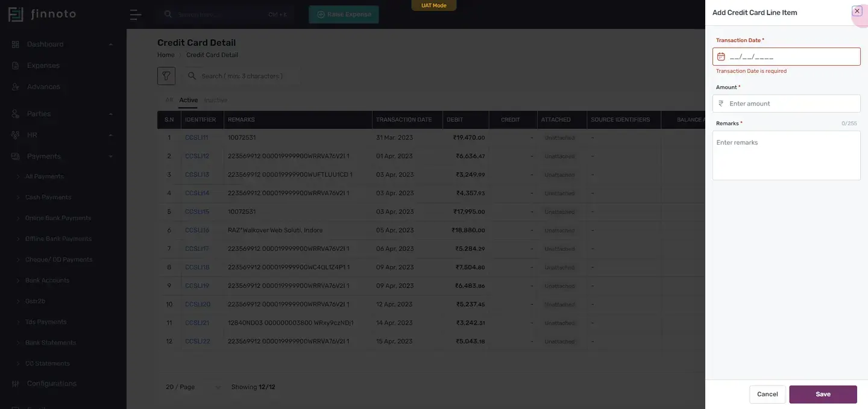
Task: Open Cheque/ DD Payments submenu item
Action: pyautogui.click(x=58, y=260)
